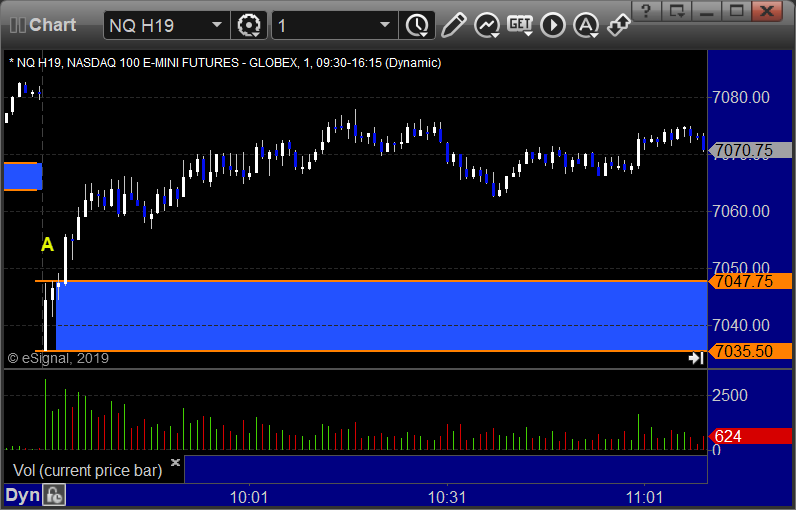Click the yellow A marker on chart
The height and width of the screenshot is (510, 796).
[47, 245]
